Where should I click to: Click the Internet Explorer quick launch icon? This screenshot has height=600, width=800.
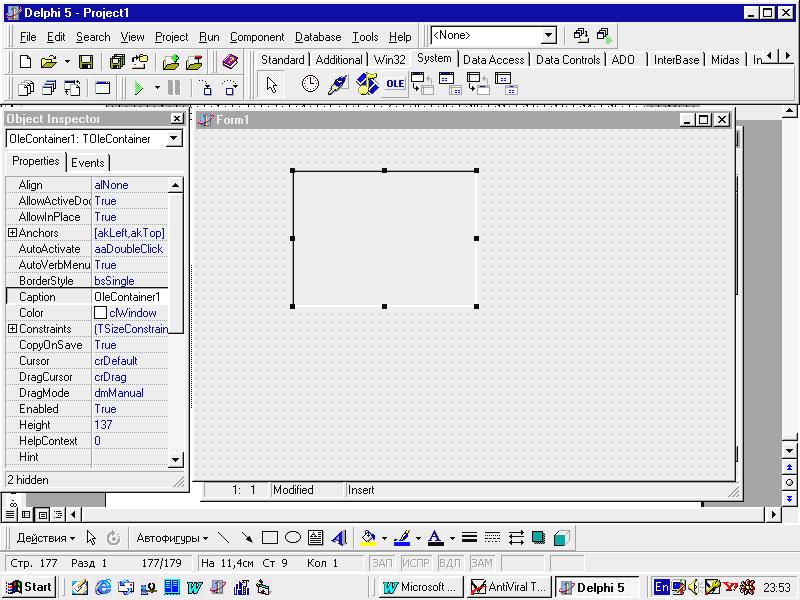click(x=103, y=587)
